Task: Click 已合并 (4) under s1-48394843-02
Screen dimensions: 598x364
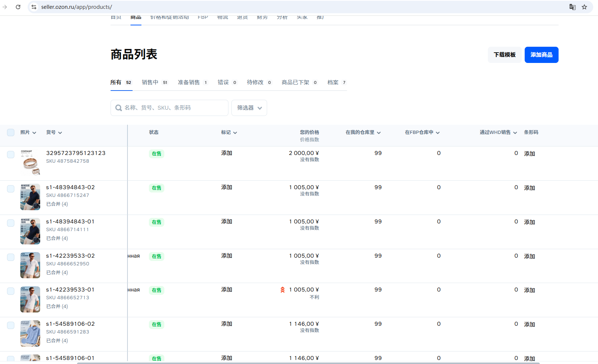Action: coord(57,204)
